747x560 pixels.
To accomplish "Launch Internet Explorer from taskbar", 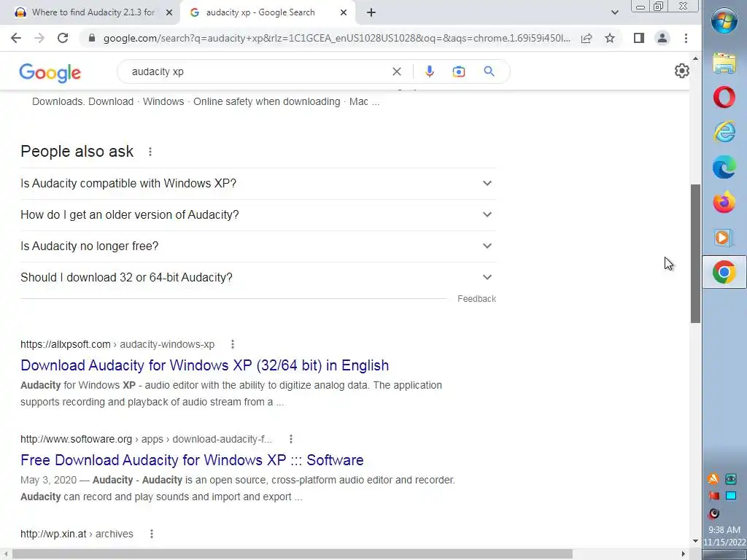I will click(724, 131).
